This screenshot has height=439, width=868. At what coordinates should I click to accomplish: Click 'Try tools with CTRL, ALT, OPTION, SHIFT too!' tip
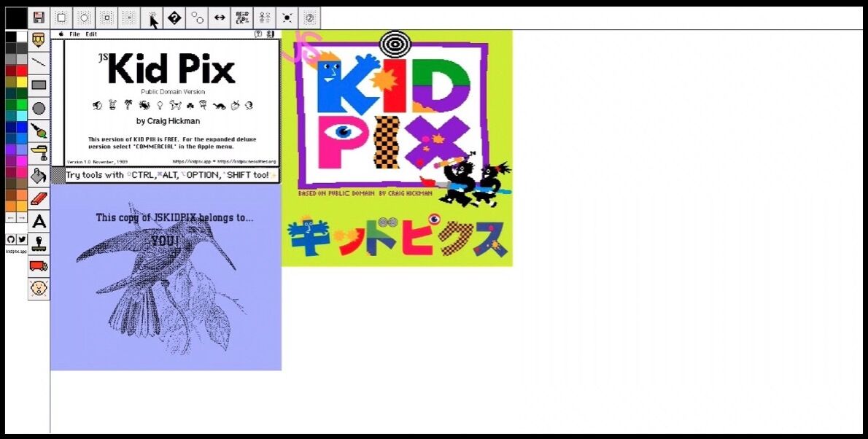[x=171, y=175]
